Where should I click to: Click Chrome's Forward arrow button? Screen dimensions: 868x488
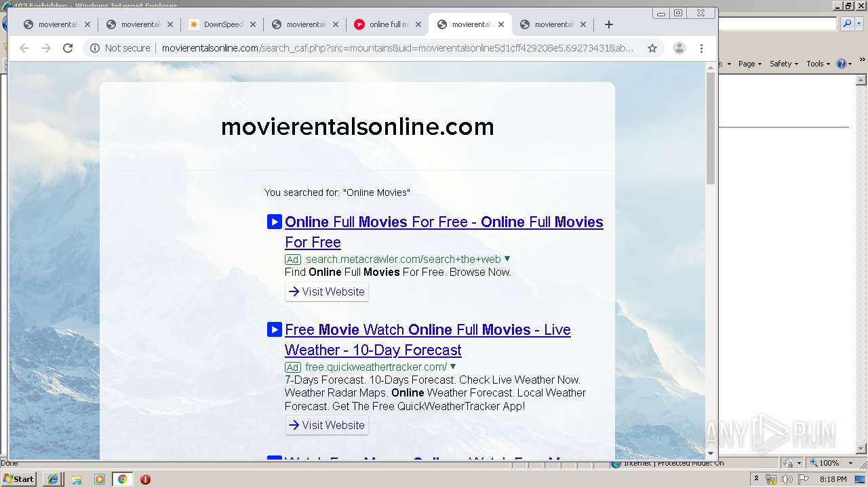tap(46, 48)
